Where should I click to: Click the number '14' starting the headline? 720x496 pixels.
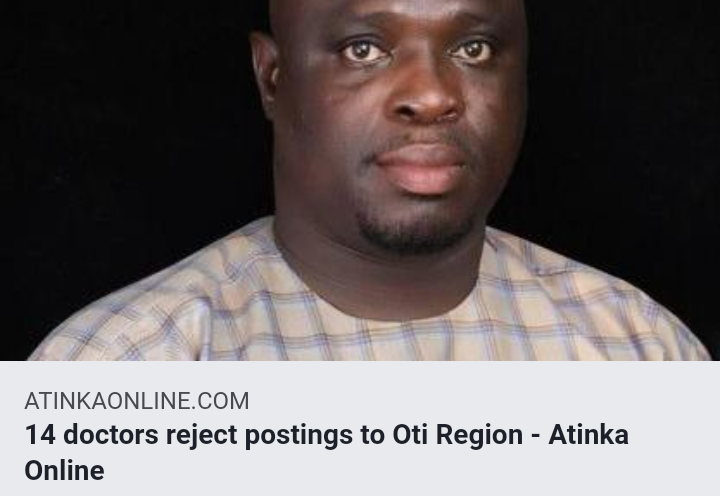tap(40, 435)
